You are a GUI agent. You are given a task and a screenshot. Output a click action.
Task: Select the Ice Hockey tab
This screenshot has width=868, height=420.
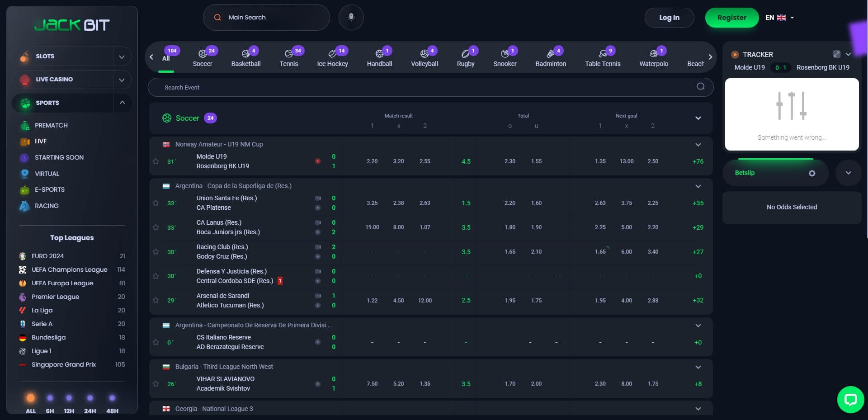332,57
